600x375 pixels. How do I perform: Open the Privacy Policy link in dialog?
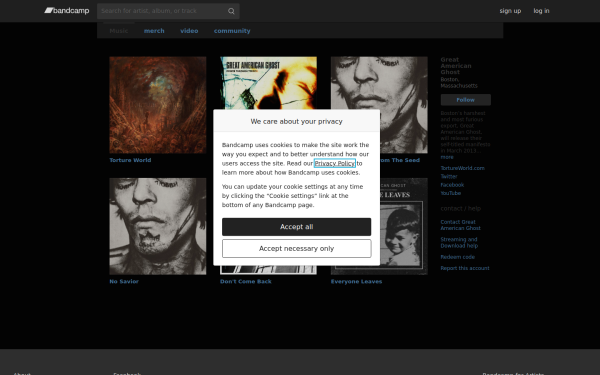pos(334,163)
